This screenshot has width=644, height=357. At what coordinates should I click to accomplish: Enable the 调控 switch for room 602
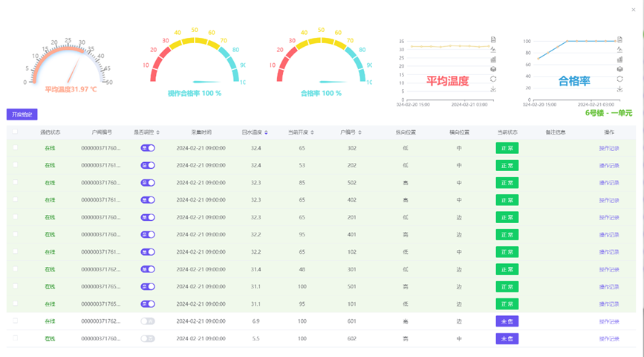point(148,338)
